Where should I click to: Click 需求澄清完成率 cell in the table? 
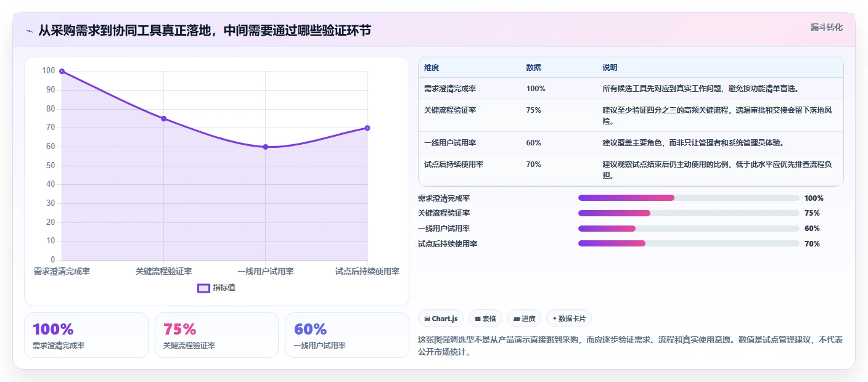[x=450, y=89]
